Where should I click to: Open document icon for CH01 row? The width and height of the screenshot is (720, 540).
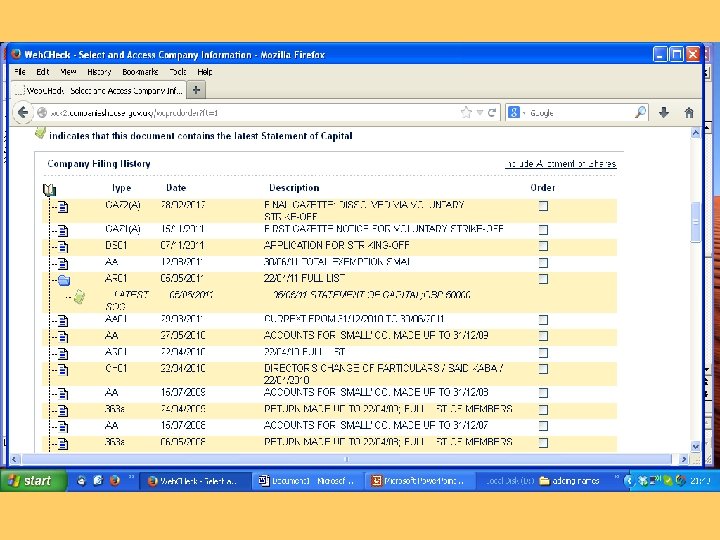(63, 370)
